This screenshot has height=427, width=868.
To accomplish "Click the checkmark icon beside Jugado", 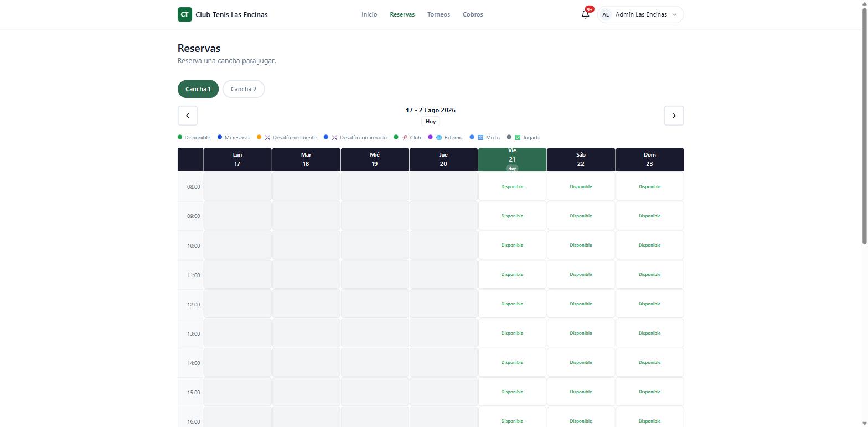I will point(518,138).
